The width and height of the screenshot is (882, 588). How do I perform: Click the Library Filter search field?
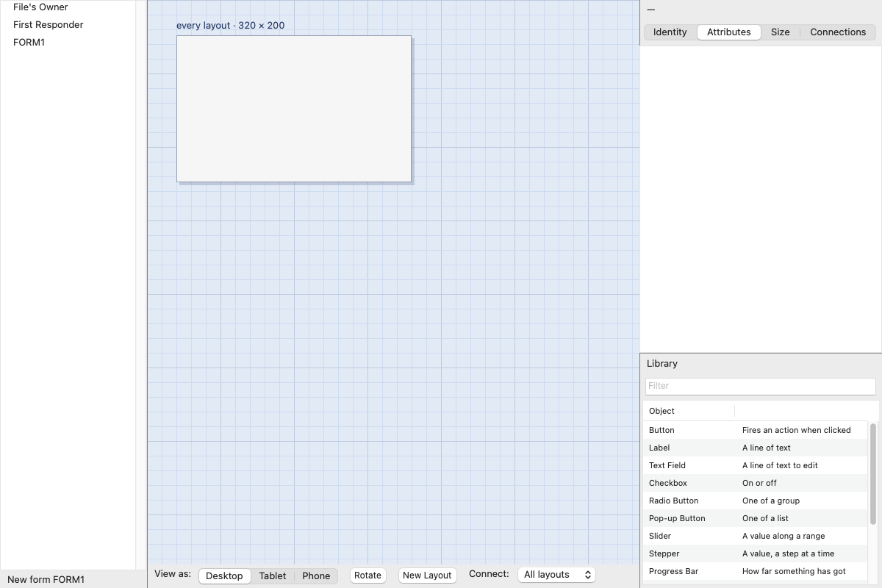[x=761, y=386]
